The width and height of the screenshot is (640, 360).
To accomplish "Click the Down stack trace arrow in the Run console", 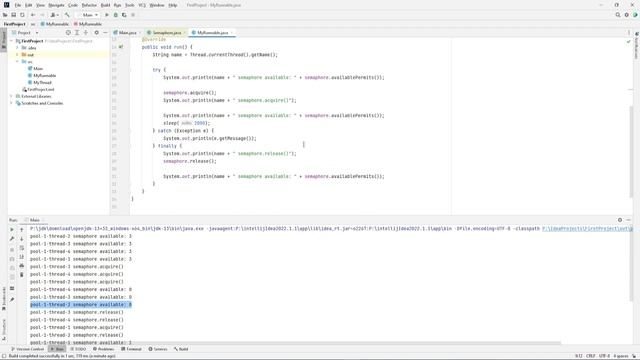I will (x=22, y=238).
